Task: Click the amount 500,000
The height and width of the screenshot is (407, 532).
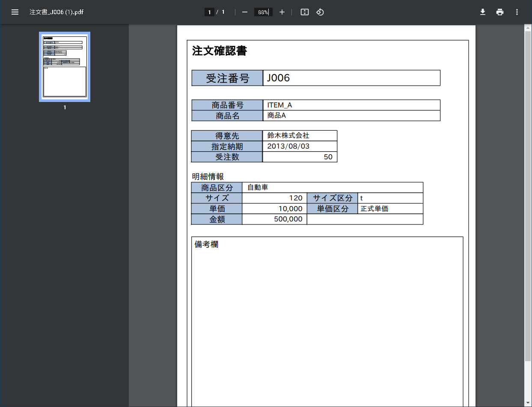Action: (288, 219)
